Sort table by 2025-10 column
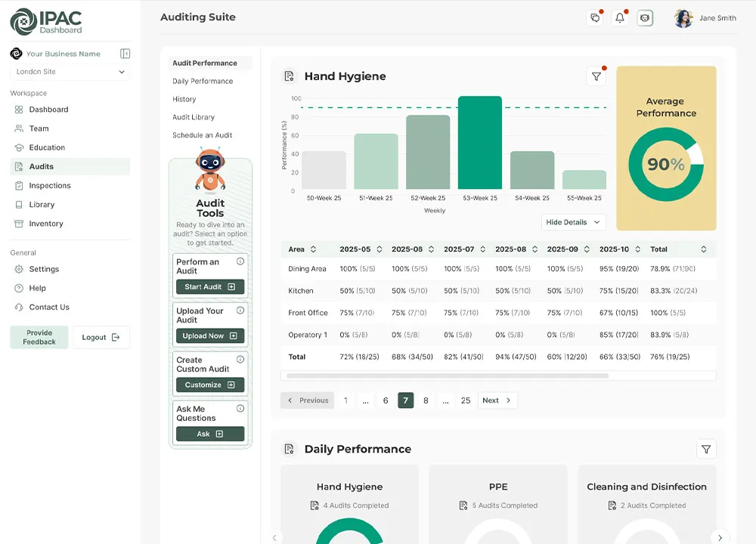 tap(638, 249)
